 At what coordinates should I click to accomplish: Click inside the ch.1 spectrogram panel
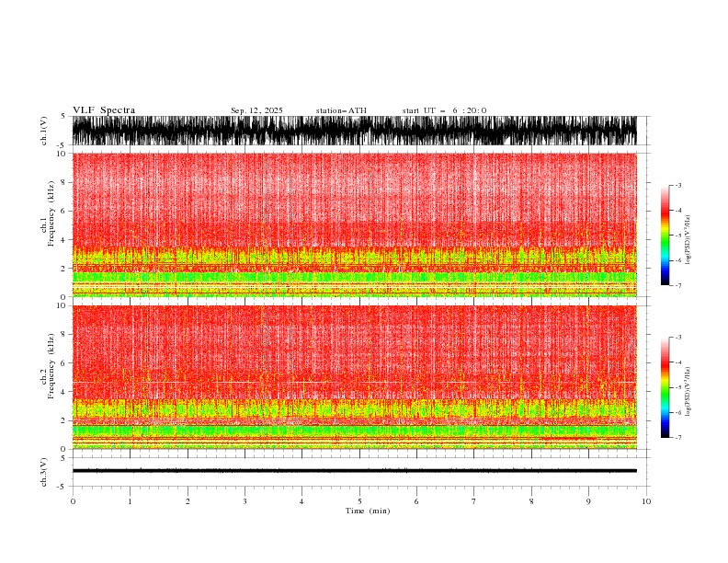(x=354, y=224)
